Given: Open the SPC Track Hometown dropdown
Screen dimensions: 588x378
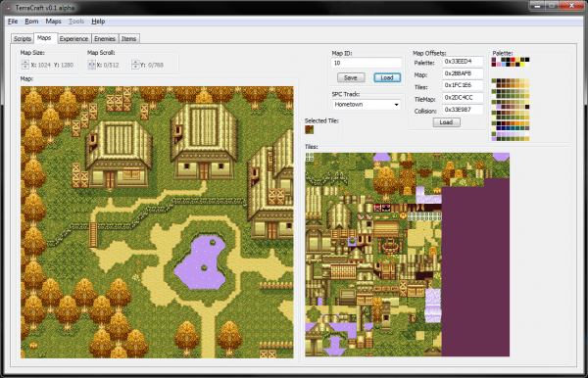Looking at the screenshot, I should pyautogui.click(x=366, y=105).
